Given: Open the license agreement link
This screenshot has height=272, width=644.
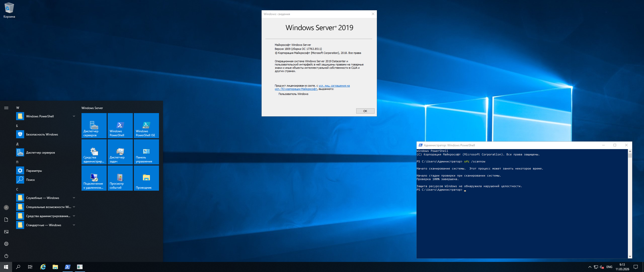Looking at the screenshot, I should (x=334, y=86).
